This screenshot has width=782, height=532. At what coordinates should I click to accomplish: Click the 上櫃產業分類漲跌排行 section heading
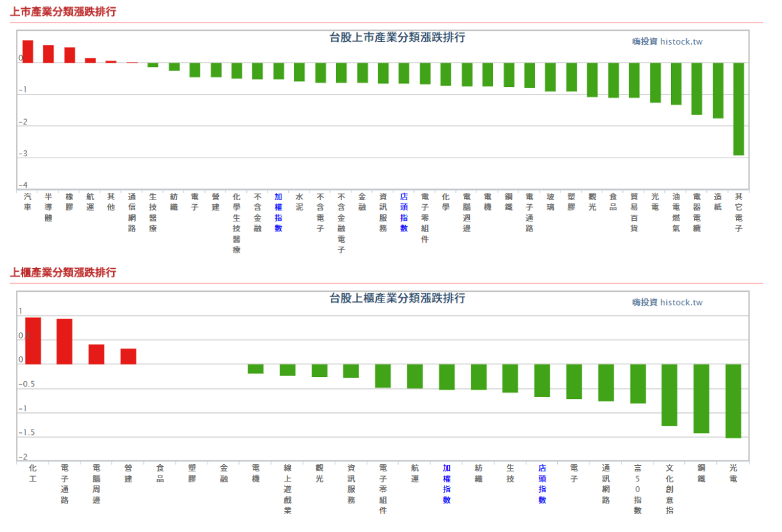pyautogui.click(x=63, y=273)
